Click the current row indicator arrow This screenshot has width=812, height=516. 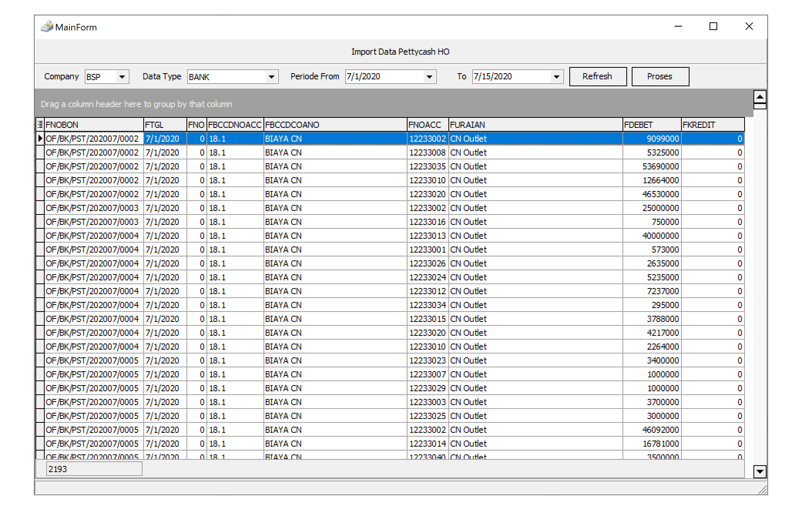40,138
